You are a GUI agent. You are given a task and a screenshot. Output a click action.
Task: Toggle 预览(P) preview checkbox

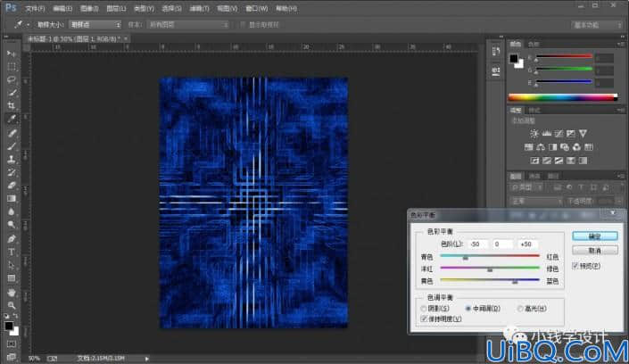pos(575,266)
